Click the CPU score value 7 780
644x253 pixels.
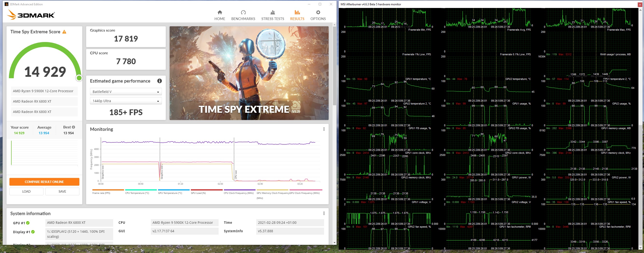tap(126, 61)
